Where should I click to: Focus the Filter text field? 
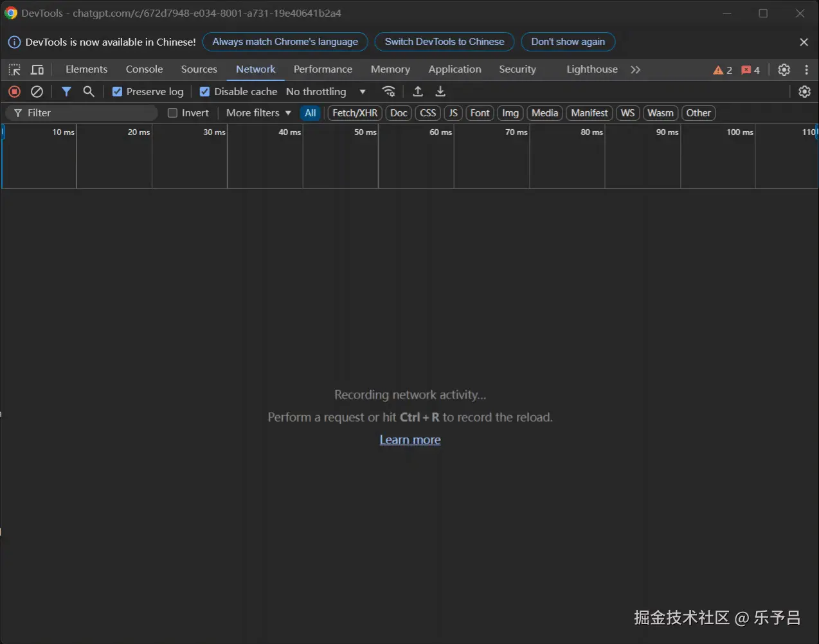[x=82, y=112]
